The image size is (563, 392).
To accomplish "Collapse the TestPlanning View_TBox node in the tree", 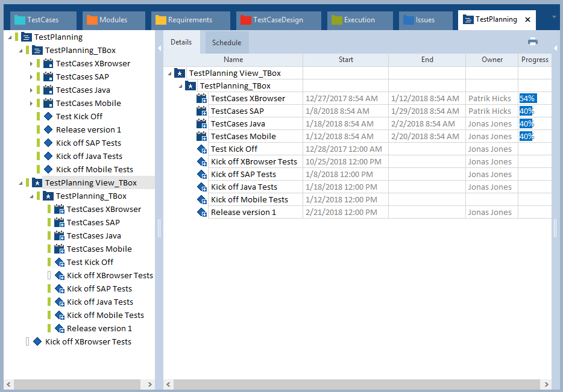I will click(20, 182).
